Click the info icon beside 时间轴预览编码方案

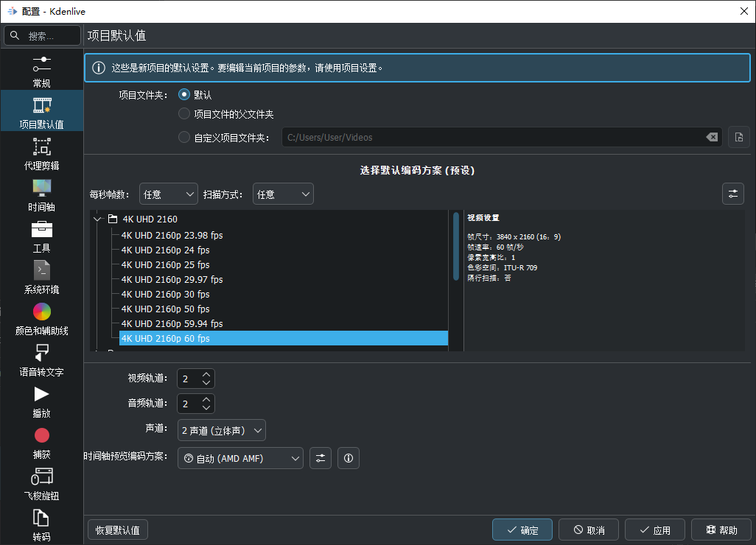point(348,458)
